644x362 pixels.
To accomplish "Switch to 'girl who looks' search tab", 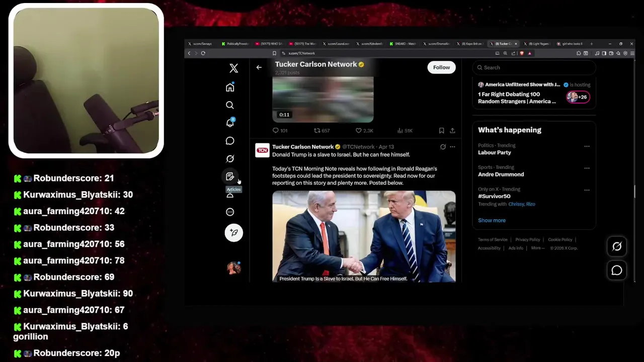I will click(571, 44).
